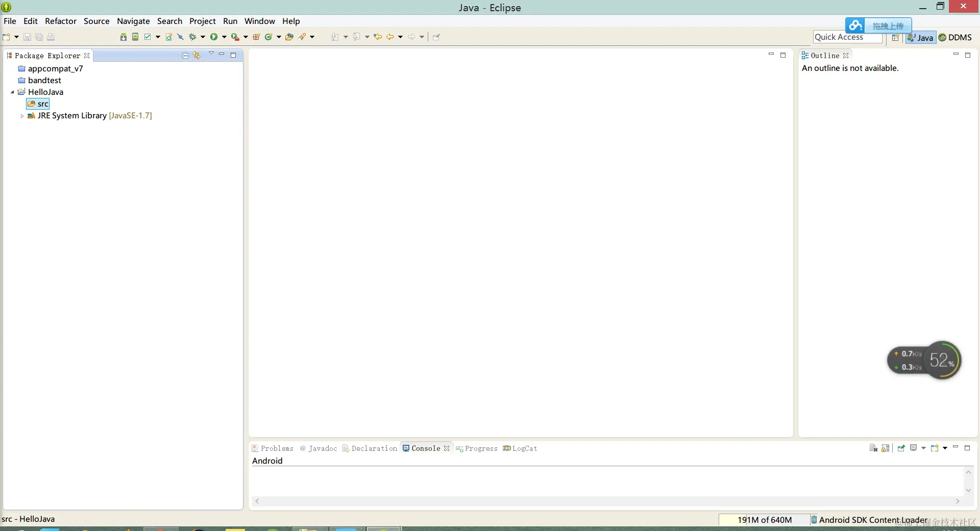980x531 pixels.
Task: Run the project with the green play icon
Action: pyautogui.click(x=214, y=37)
